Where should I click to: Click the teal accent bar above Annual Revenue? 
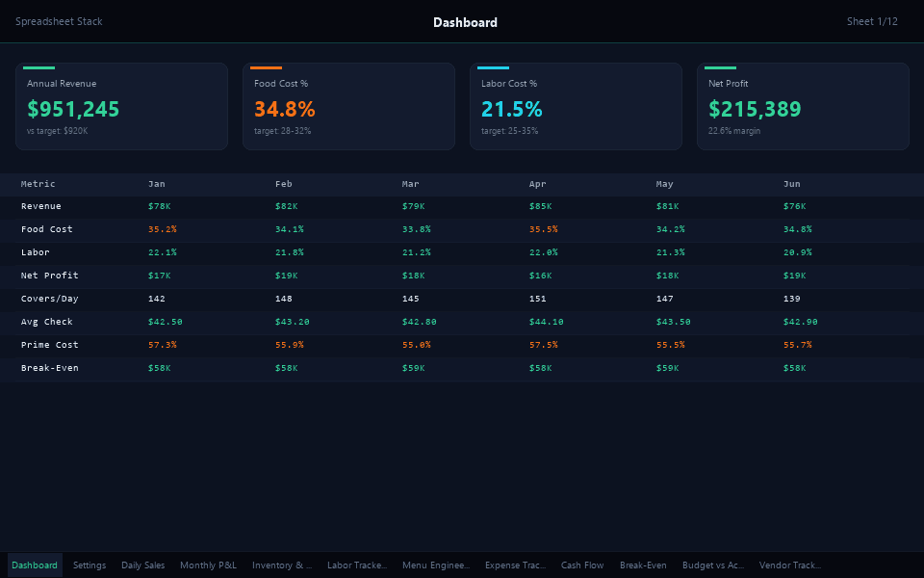coord(39,67)
